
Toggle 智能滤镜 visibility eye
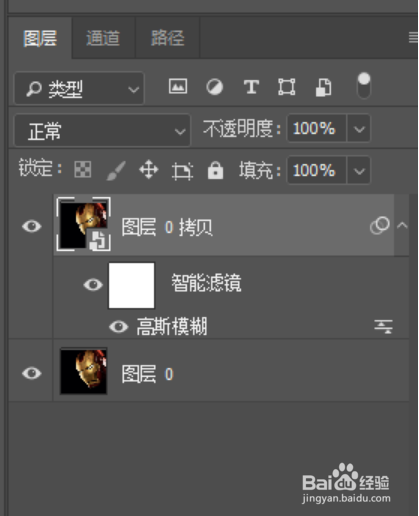(93, 285)
